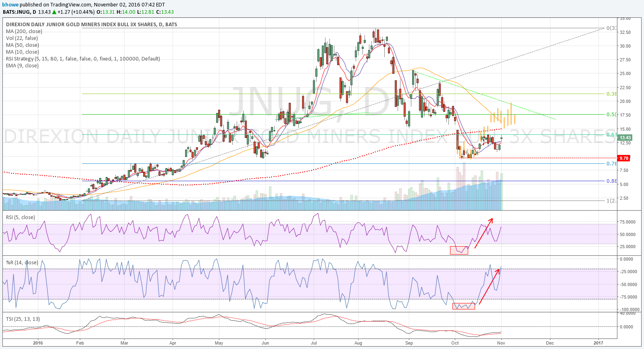Click the L:12.81 low value

[145, 12]
